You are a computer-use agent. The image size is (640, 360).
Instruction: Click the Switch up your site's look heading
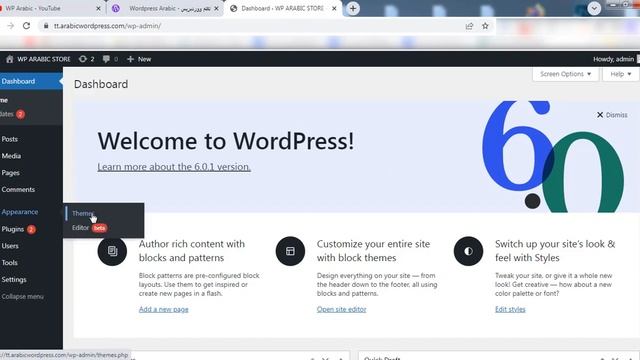click(x=555, y=251)
